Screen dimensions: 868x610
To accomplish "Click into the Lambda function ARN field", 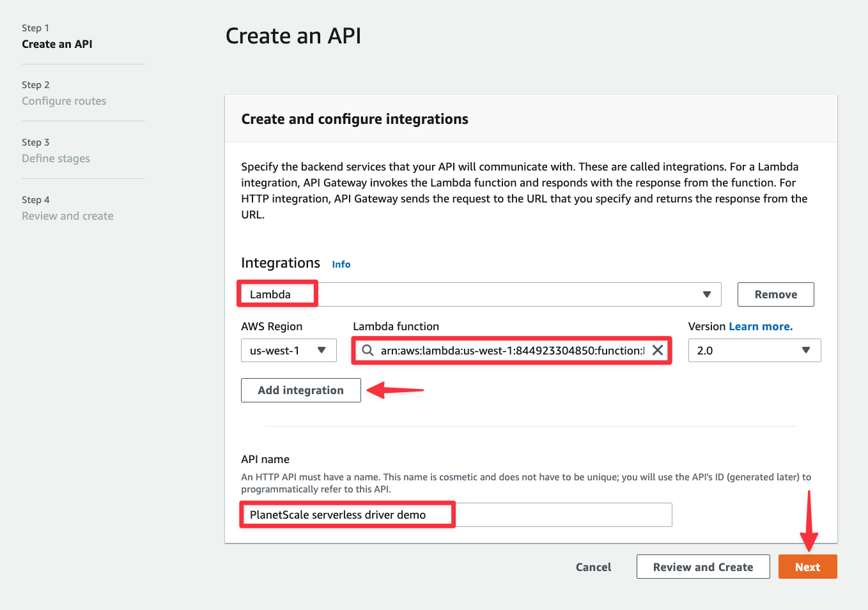I will click(x=512, y=350).
